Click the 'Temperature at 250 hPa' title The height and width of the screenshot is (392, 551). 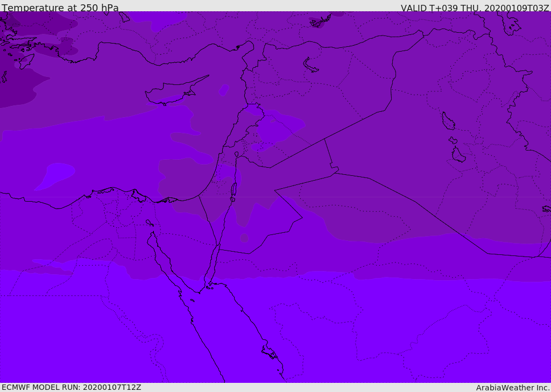[x=60, y=8]
